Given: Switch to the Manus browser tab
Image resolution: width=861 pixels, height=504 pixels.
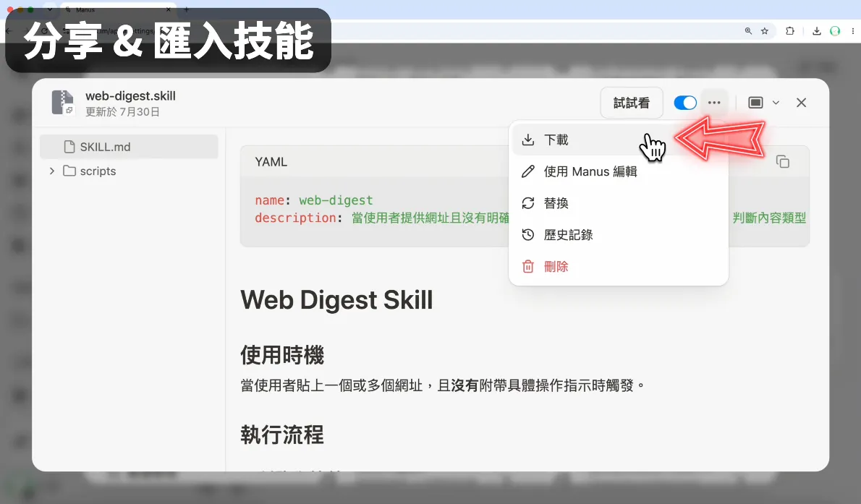Looking at the screenshot, I should point(116,9).
